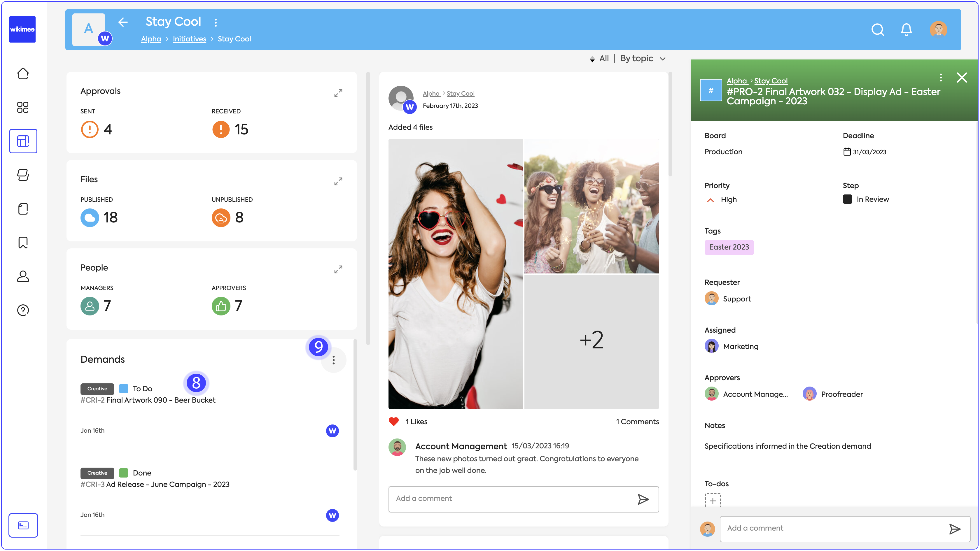Click the help question mark icon
The width and height of the screenshot is (980, 551).
(x=23, y=310)
